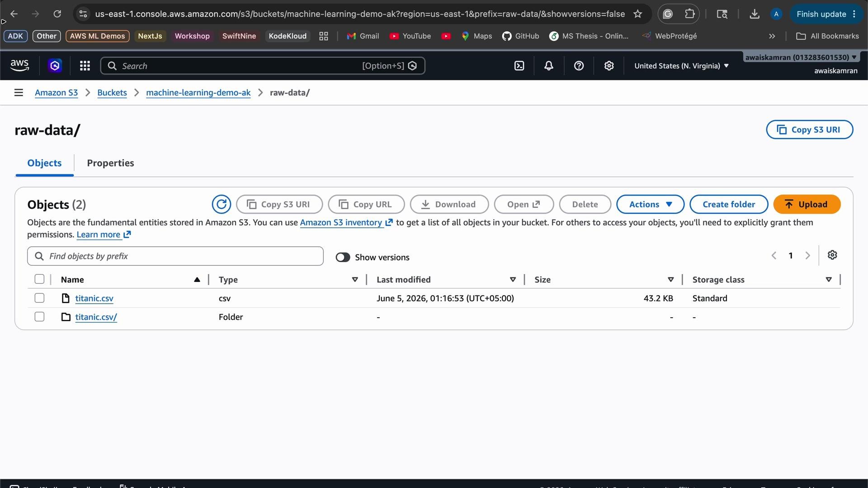
Task: Launch CloudShell terminal icon in header
Action: (x=519, y=66)
